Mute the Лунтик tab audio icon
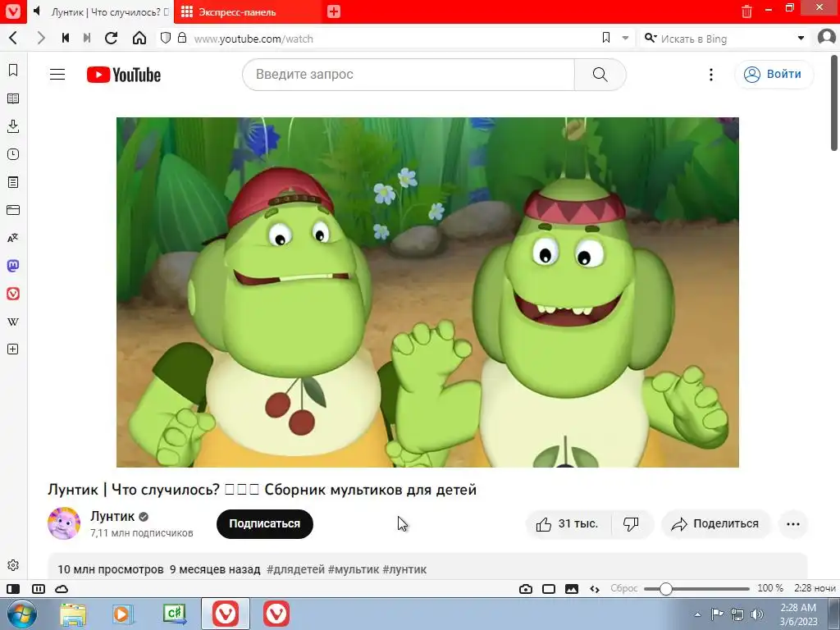 [37, 11]
